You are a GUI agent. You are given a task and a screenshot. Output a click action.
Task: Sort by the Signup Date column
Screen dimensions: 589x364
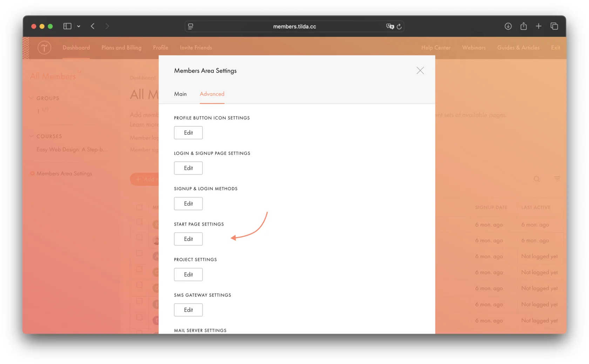(x=491, y=207)
